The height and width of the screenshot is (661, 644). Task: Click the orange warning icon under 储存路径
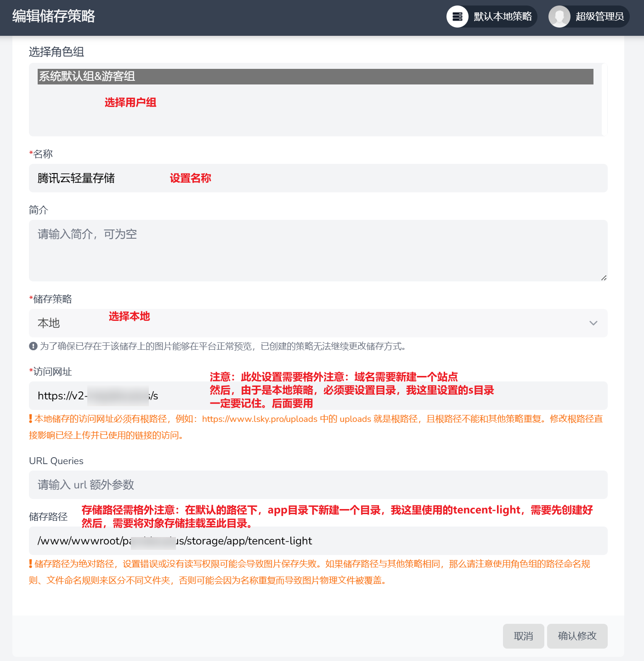point(31,564)
